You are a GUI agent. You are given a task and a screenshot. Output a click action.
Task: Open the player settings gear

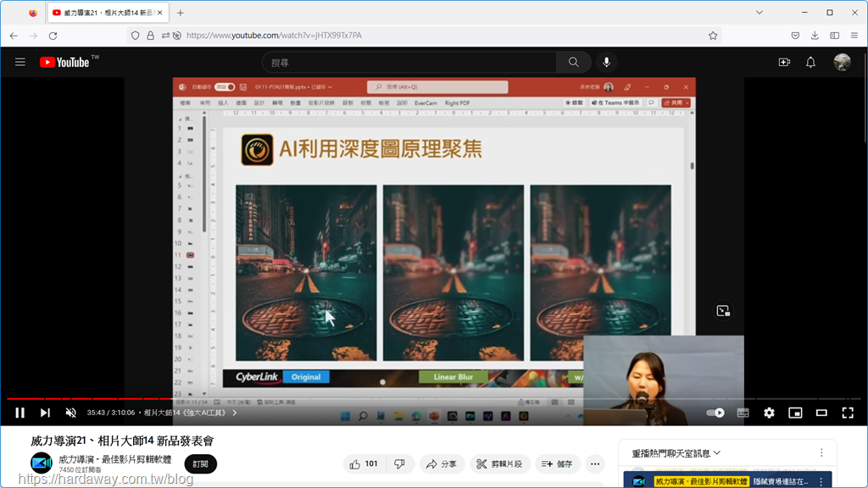point(769,413)
